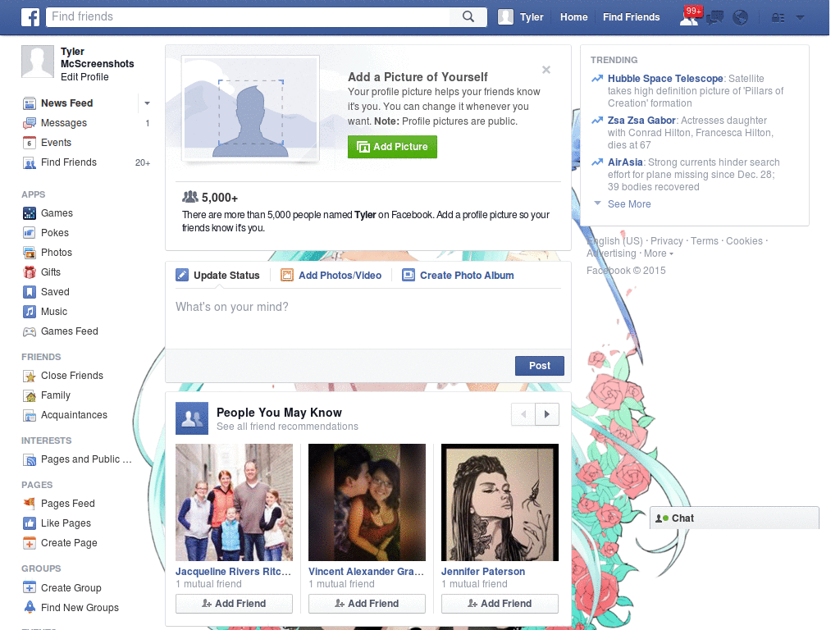Click See all friend recommendations

[287, 427]
